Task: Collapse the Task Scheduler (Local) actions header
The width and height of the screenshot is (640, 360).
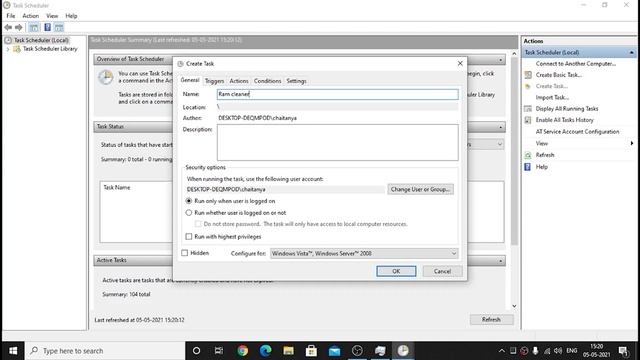Action: point(631,52)
